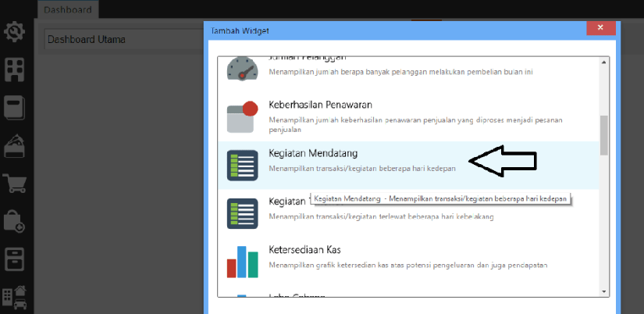Image resolution: width=644 pixels, height=314 pixels.
Task: Choose the Kegiatan Mendatang widget title
Action: coord(313,153)
